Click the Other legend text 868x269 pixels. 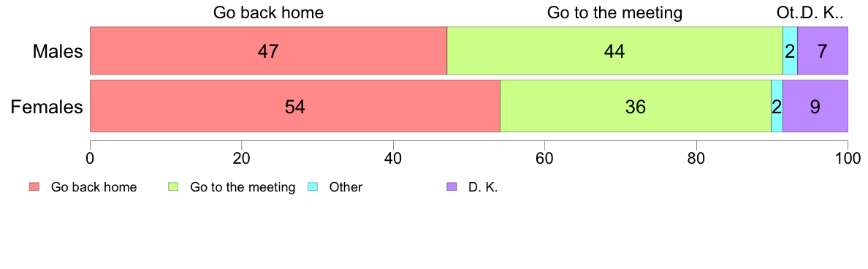pyautogui.click(x=346, y=187)
